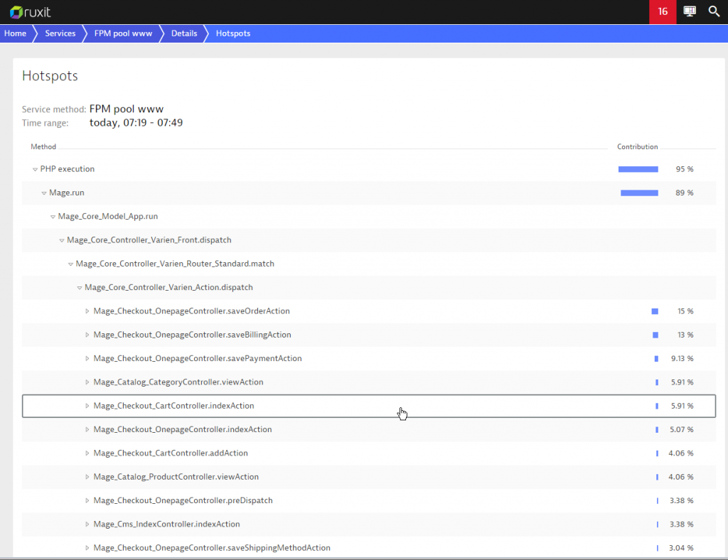Click the ruxit logo
728x560 pixels.
(x=30, y=12)
